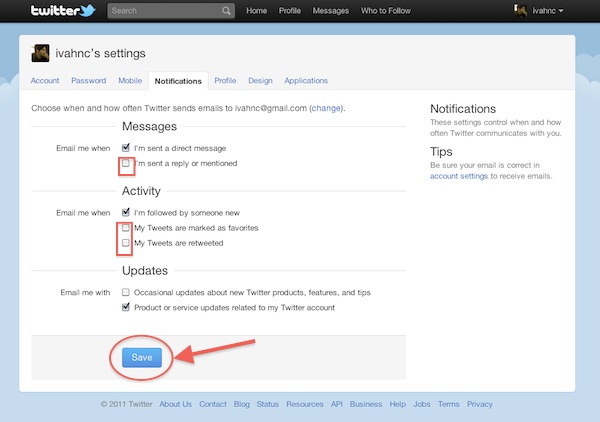This screenshot has height=422, width=600.
Task: Switch to the Password tab
Action: pyautogui.click(x=88, y=81)
